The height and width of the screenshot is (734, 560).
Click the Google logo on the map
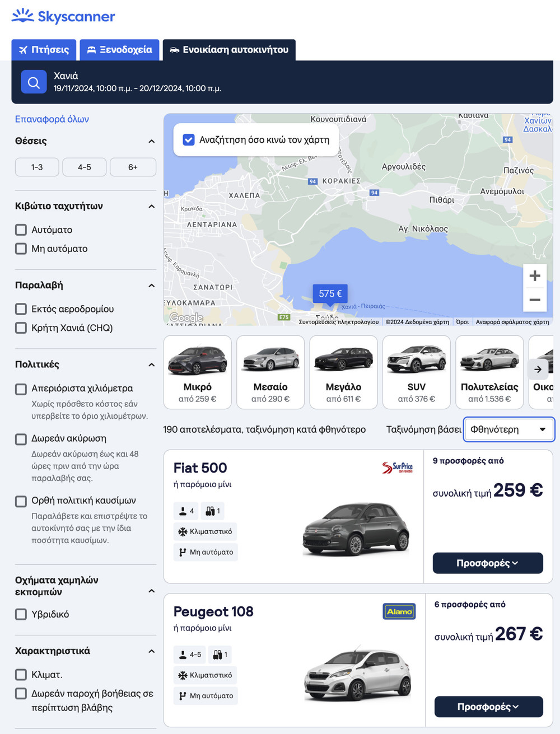pyautogui.click(x=186, y=318)
